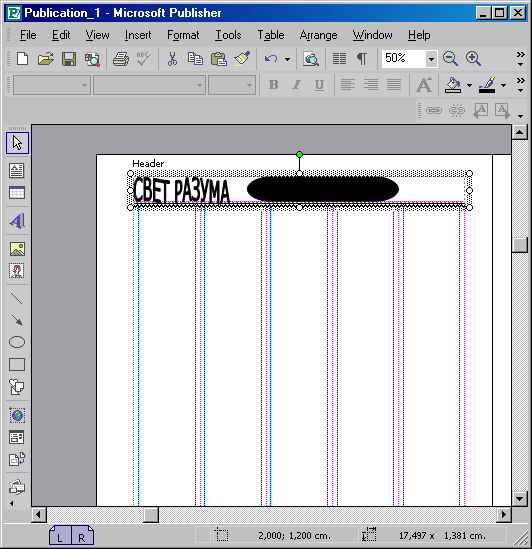Screen dimensions: 532x549
Task: Switch to left page L tab
Action: click(x=60, y=535)
